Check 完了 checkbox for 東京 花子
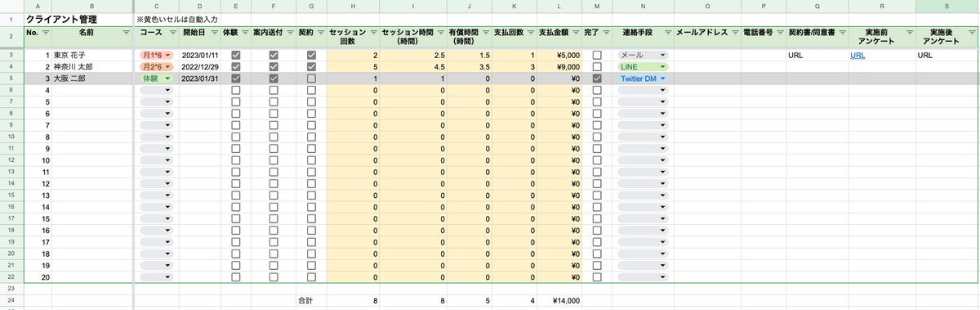 [598, 55]
